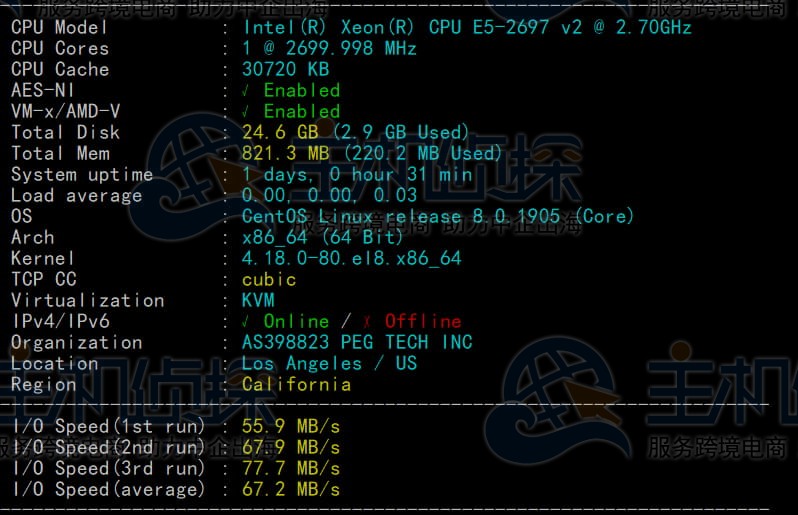798x515 pixels.
Task: Select the value 'x86_64 (64 Bit)'
Action: pos(322,237)
